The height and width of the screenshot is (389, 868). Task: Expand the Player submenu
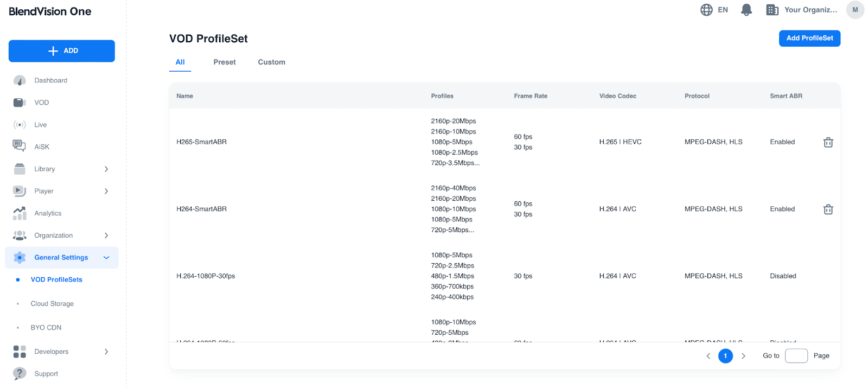(106, 191)
